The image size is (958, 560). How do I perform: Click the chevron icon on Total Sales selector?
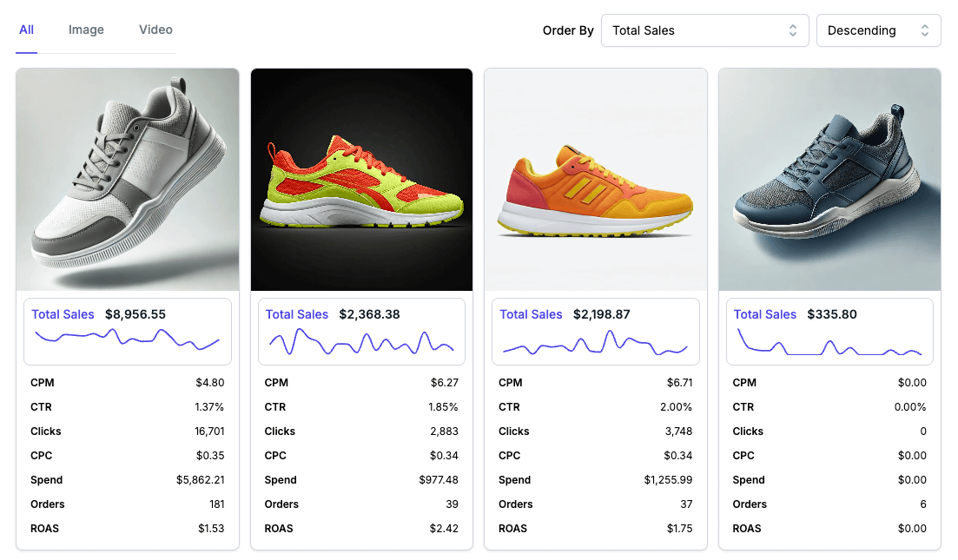792,30
